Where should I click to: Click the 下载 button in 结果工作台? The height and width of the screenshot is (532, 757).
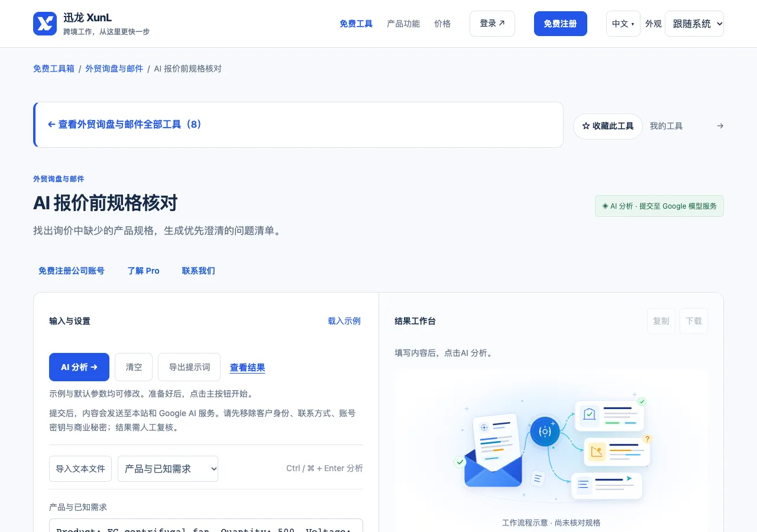[694, 321]
